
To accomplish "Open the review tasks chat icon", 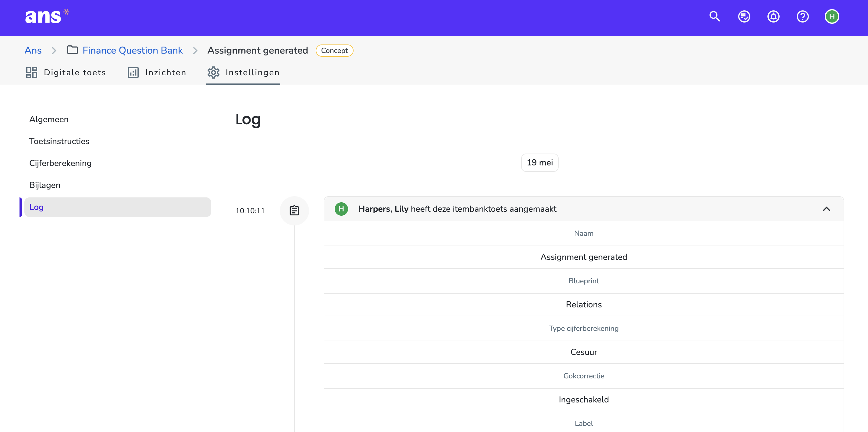I will point(744,16).
